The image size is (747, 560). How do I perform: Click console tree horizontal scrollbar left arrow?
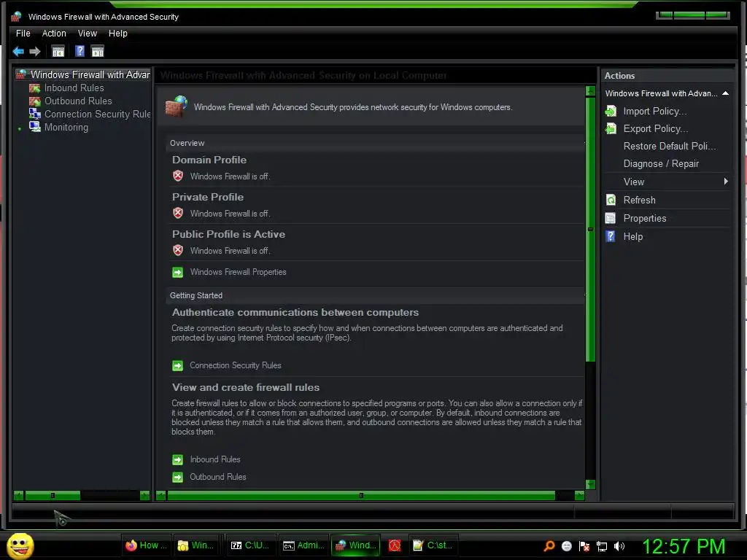click(x=18, y=495)
